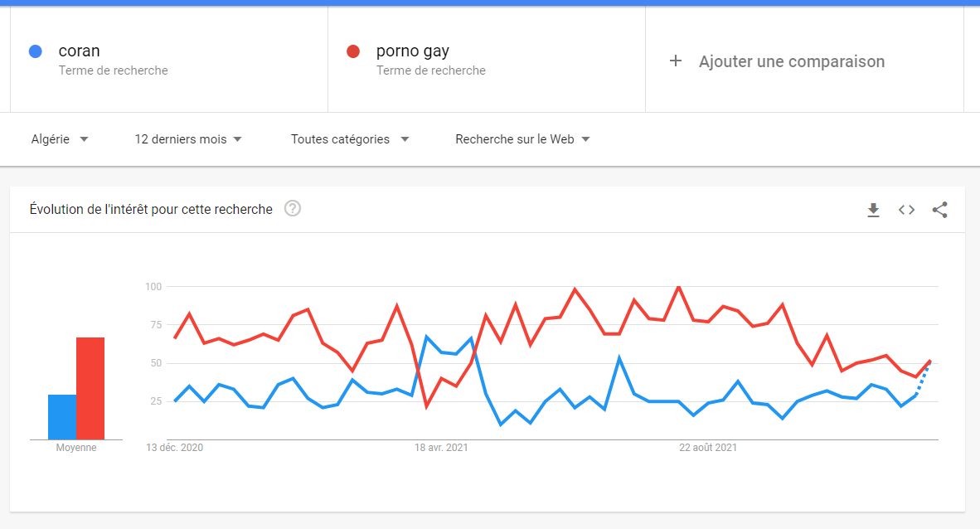
Task: Open Toutes catégories dropdown
Action: click(x=350, y=138)
